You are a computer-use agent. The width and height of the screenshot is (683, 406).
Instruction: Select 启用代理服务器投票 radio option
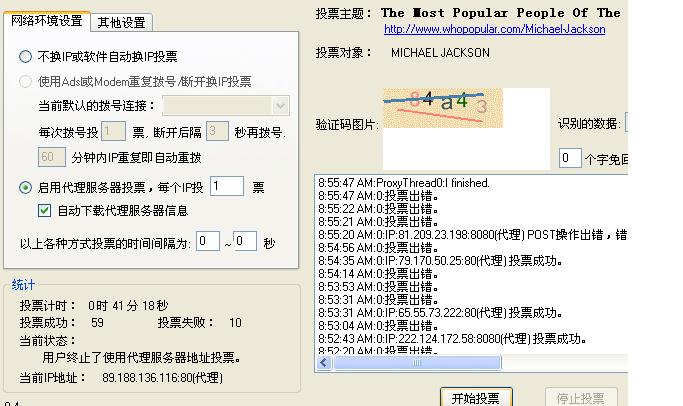(x=26, y=187)
